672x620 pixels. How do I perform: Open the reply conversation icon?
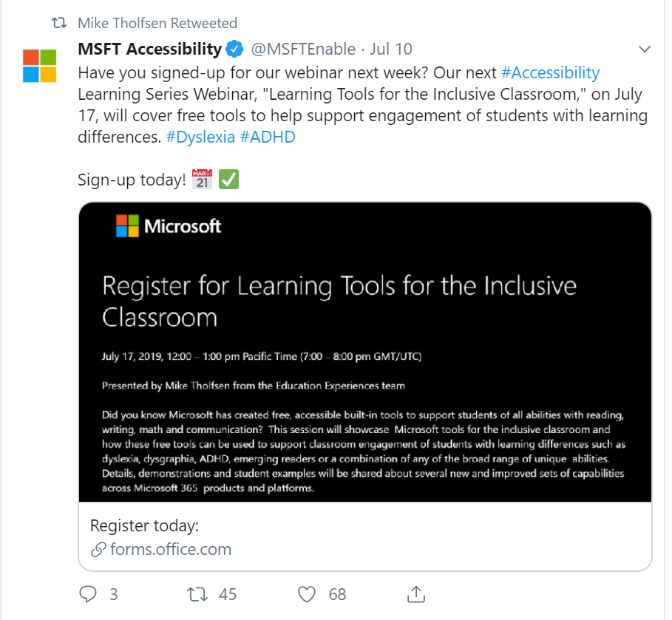click(89, 594)
